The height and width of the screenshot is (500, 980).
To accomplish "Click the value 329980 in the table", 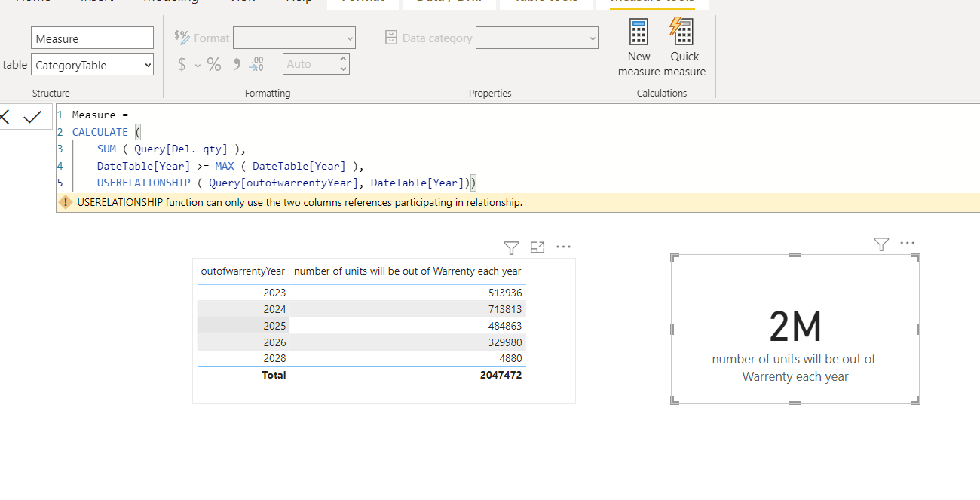I will click(x=504, y=342).
